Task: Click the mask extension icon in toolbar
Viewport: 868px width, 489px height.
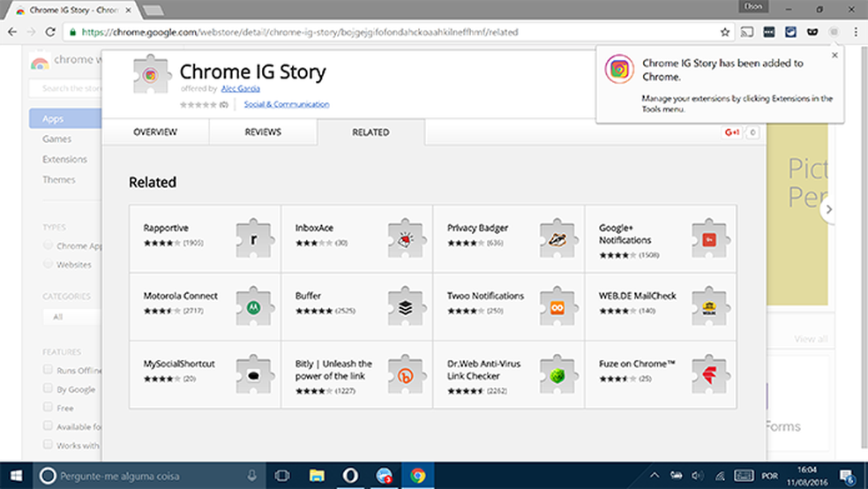Action: coord(812,32)
